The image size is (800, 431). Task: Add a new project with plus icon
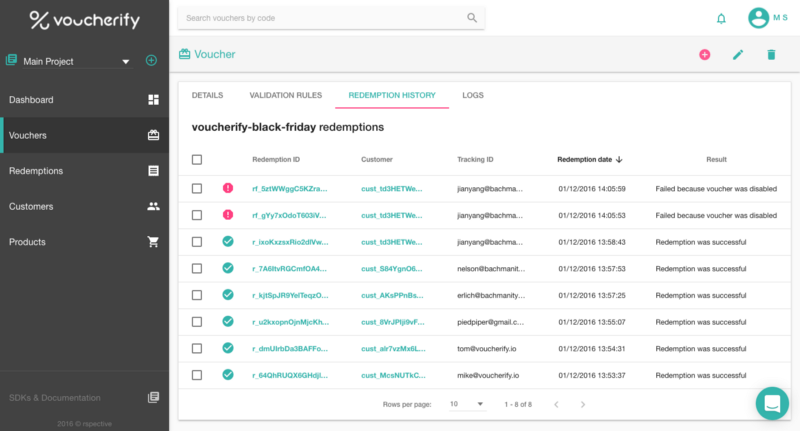(x=151, y=60)
